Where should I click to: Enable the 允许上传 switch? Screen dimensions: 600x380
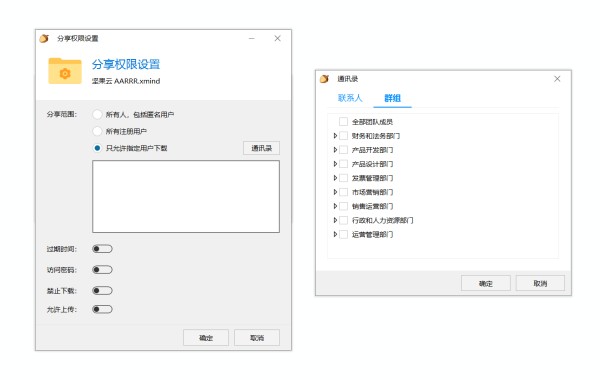[102, 309]
